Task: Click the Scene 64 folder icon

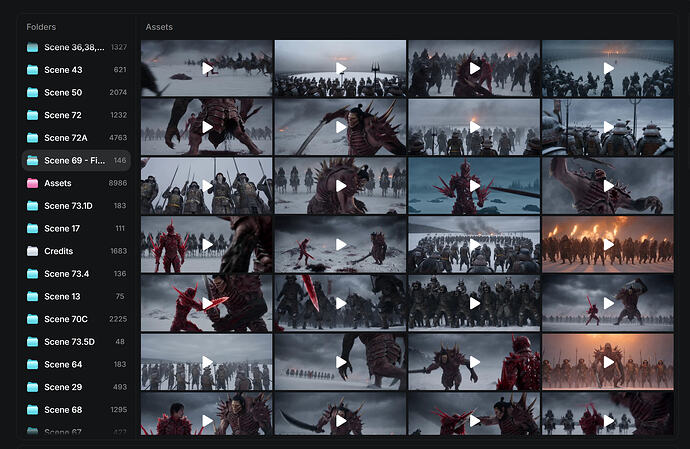Action: pos(32,364)
